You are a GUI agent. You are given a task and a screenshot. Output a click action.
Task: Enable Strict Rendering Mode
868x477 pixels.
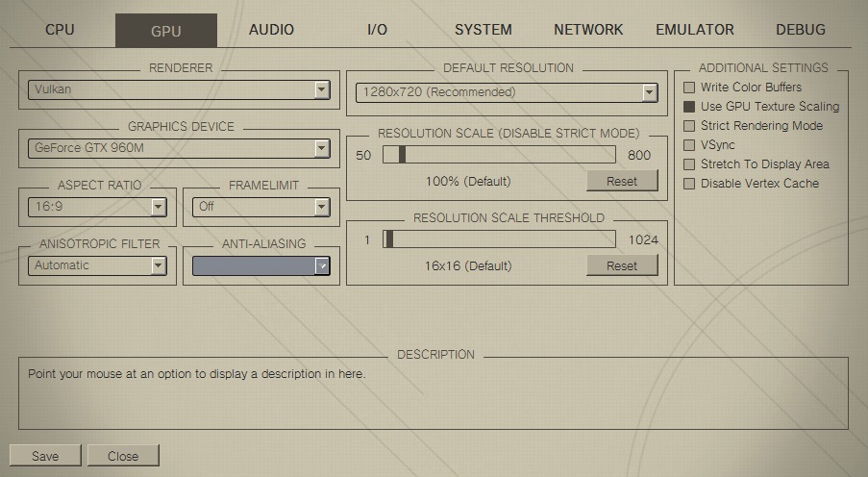tap(689, 126)
